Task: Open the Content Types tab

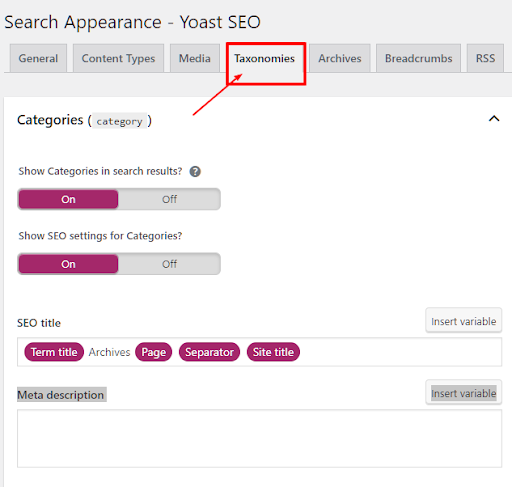Action: coord(118,58)
